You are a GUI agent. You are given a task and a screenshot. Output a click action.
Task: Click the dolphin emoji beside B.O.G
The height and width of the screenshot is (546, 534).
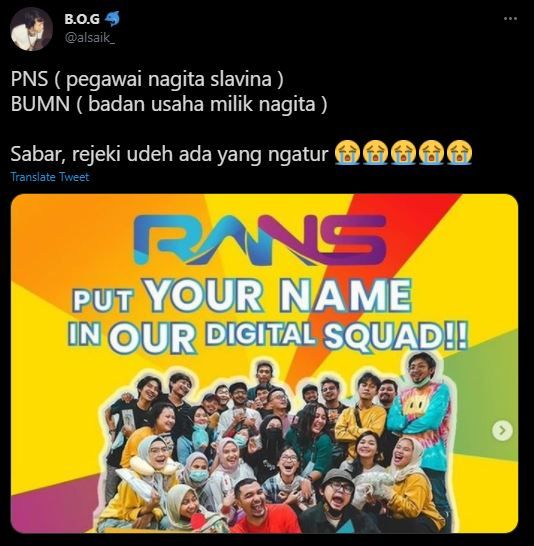112,19
